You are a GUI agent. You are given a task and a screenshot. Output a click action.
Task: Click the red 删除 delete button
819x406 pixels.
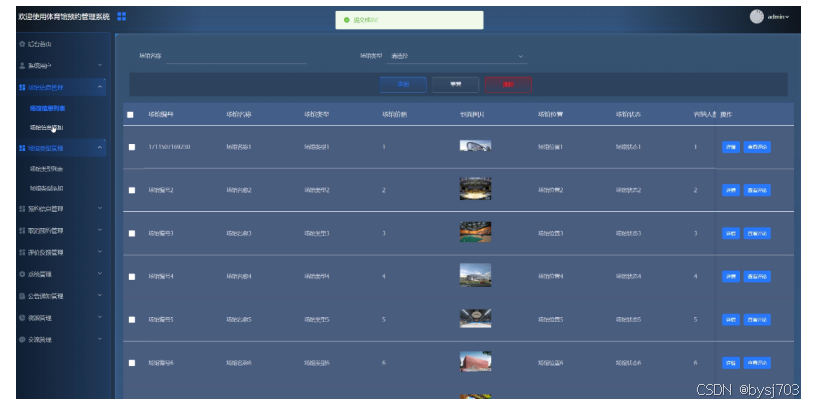click(508, 85)
